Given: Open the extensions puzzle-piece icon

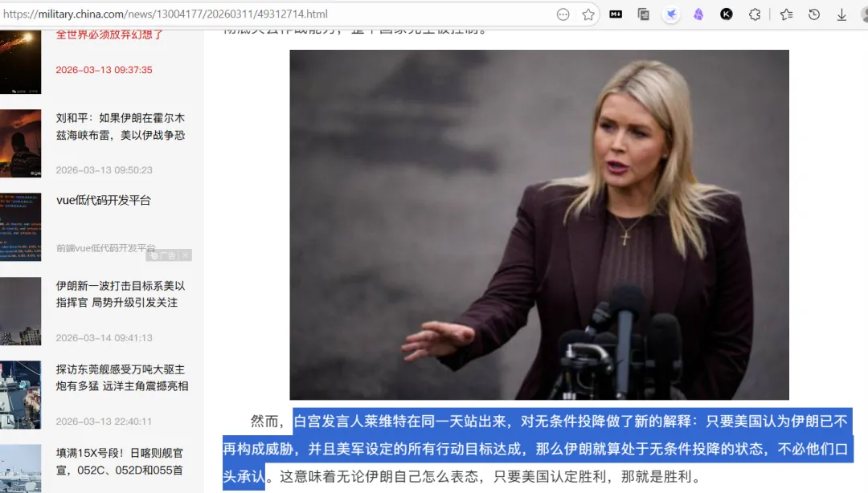Looking at the screenshot, I should 755,14.
